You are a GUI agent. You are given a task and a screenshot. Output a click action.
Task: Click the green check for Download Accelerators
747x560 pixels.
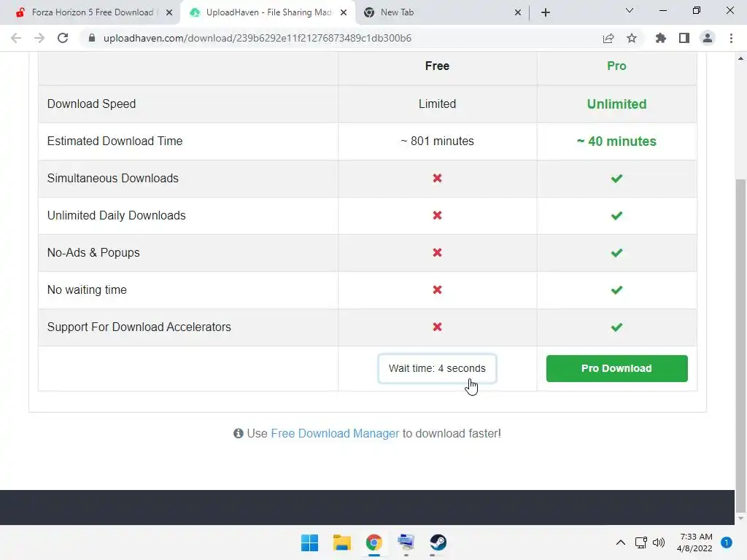(x=616, y=327)
